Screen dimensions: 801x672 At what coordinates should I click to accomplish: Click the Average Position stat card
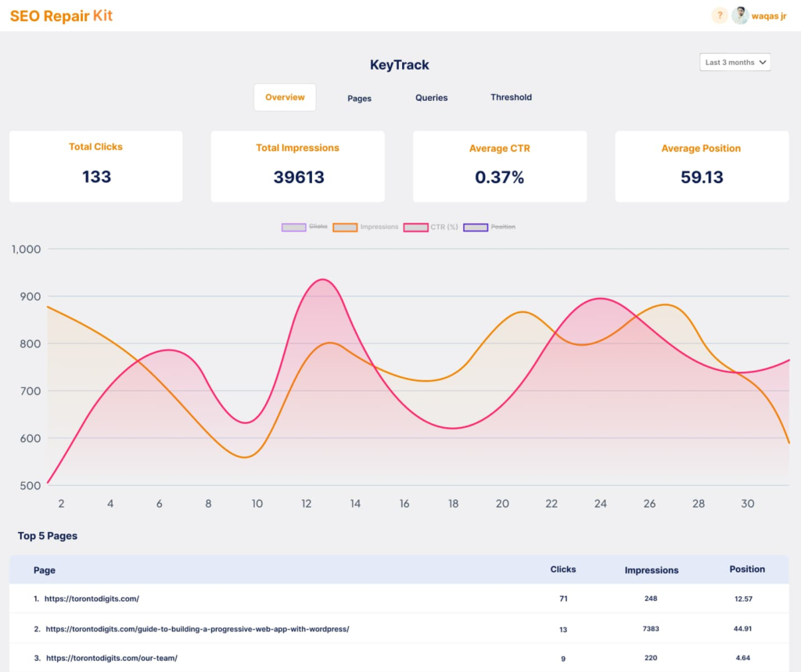[x=702, y=167]
